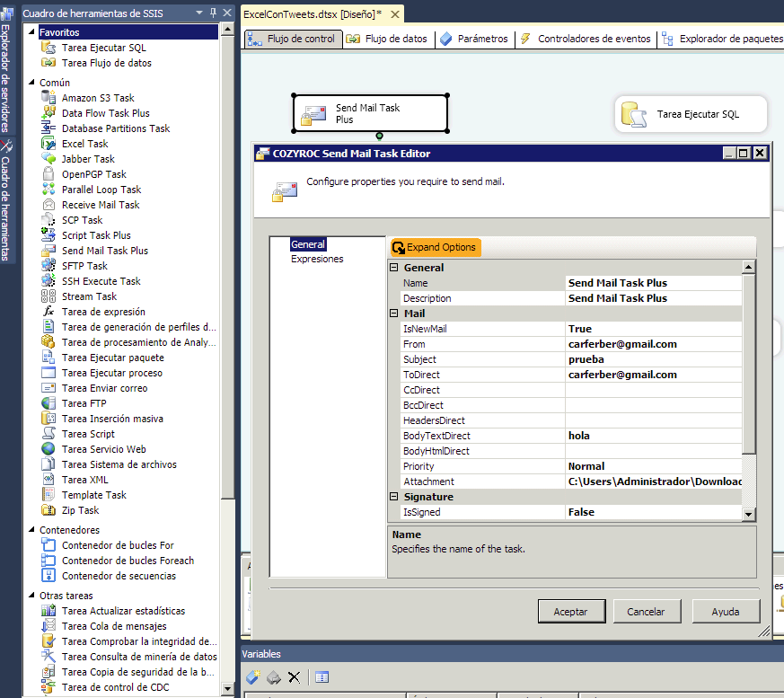Viewport: 784px width, 698px height.
Task: Click the Aceptar button
Action: tap(571, 610)
